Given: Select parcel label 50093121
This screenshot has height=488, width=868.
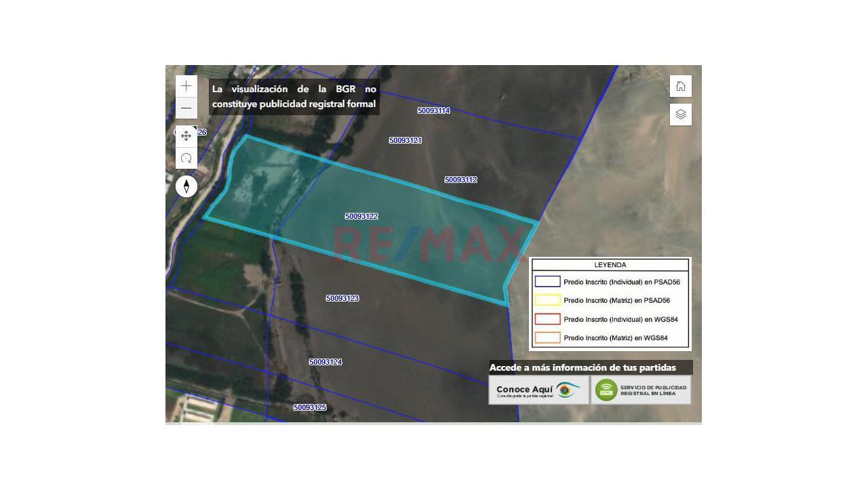Looking at the screenshot, I should (406, 140).
